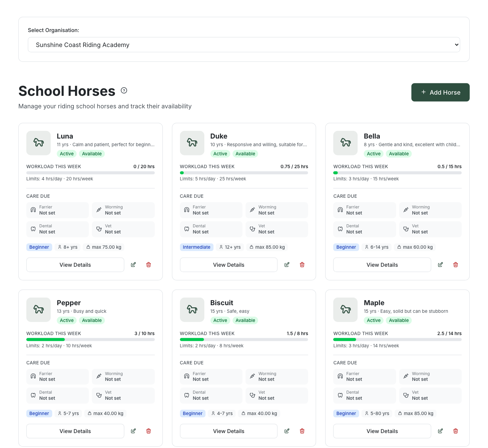
Task: Click Bella's Vet care tile
Action: click(x=430, y=229)
